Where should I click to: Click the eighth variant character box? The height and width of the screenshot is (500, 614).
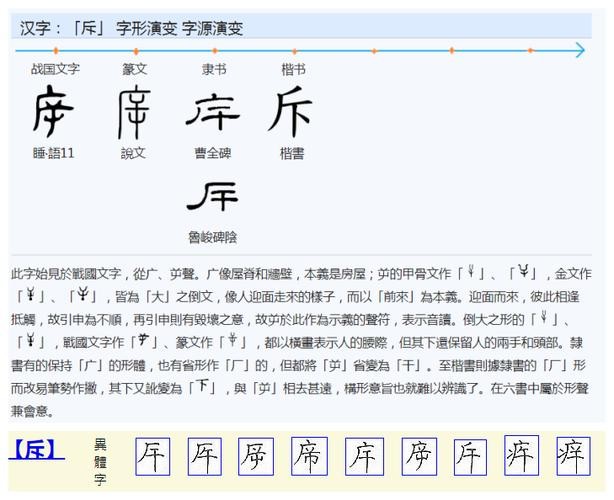[522, 455]
